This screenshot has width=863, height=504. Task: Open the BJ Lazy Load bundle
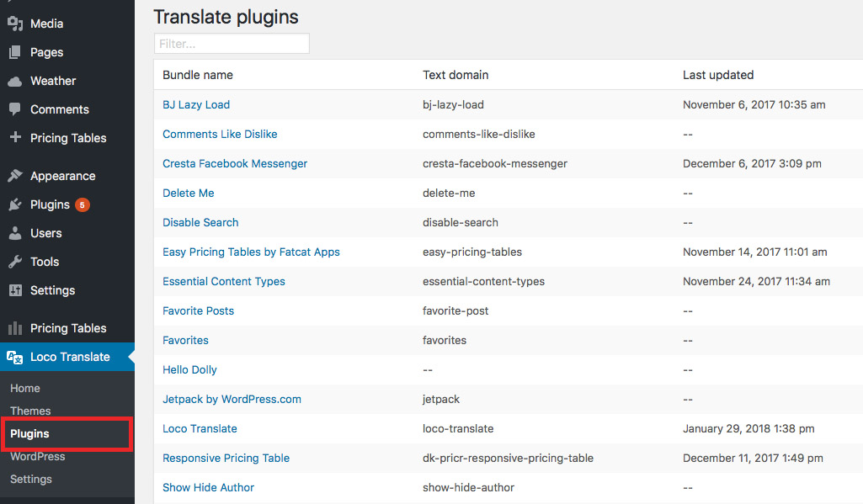coord(196,104)
